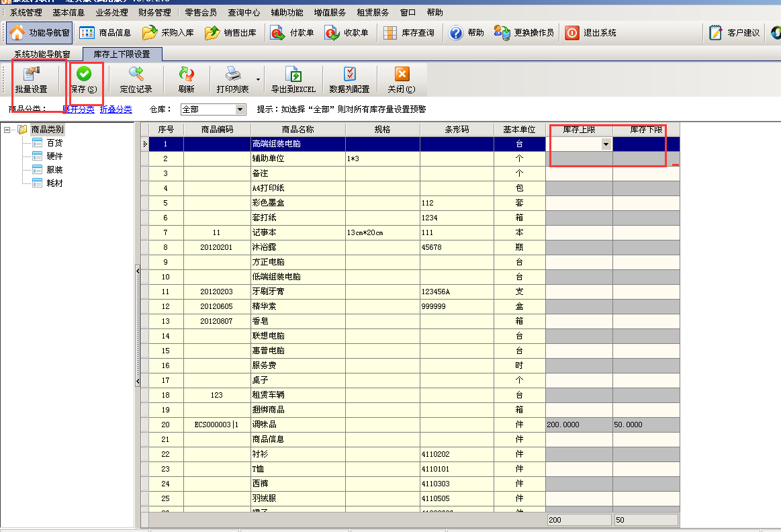
Task: Select the 硬件 category in tree
Action: (x=54, y=157)
